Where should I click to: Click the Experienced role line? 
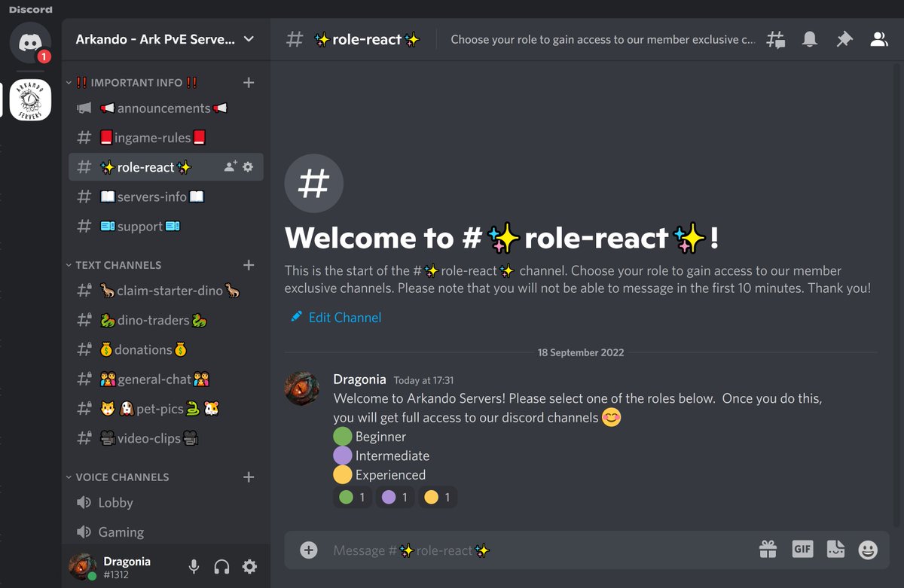coord(380,475)
